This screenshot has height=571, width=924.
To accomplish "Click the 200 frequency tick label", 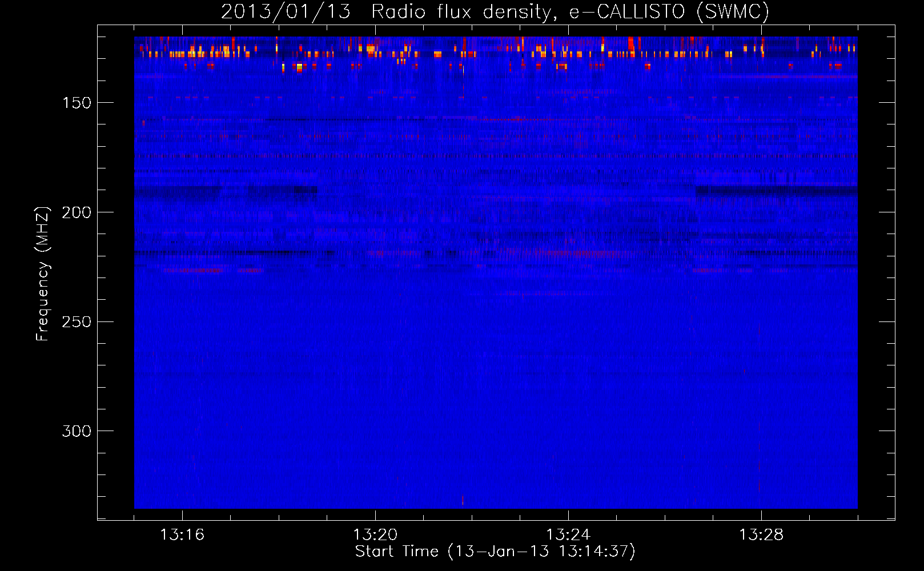I will [x=77, y=212].
